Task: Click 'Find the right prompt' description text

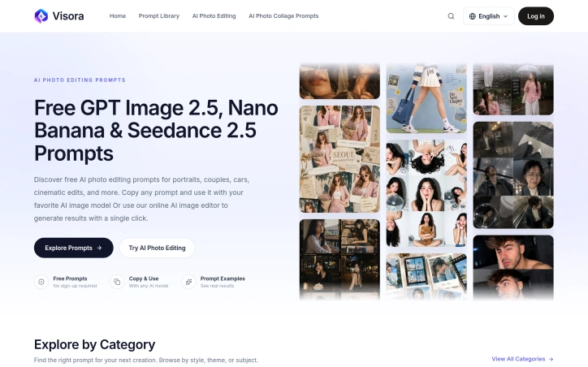Action: 146,360
